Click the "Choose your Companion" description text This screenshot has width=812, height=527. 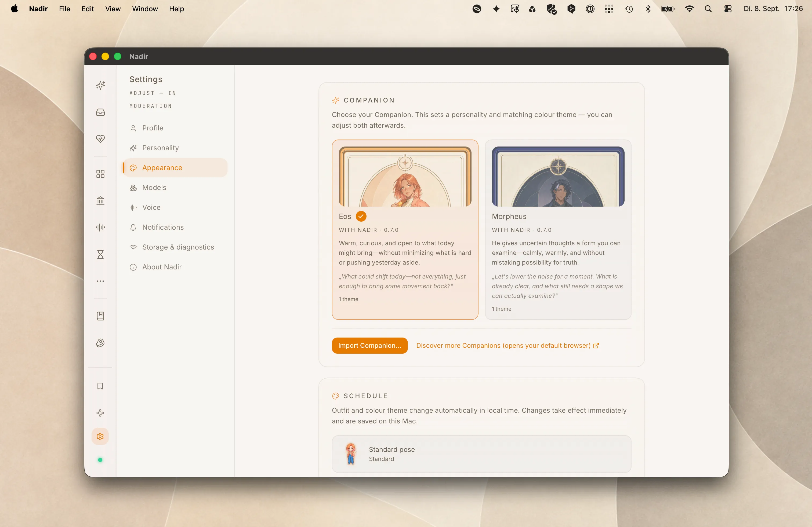pos(472,120)
